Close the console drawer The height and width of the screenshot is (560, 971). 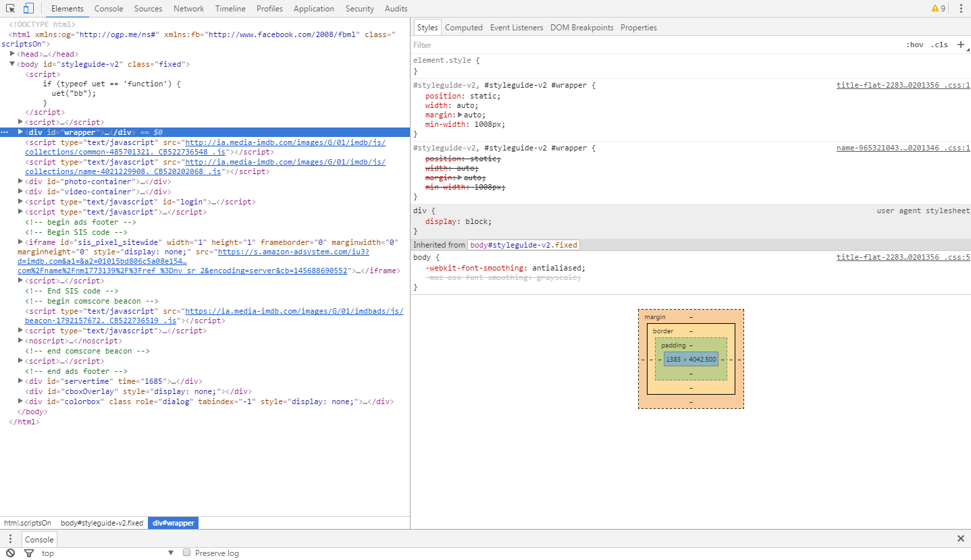[x=960, y=538]
